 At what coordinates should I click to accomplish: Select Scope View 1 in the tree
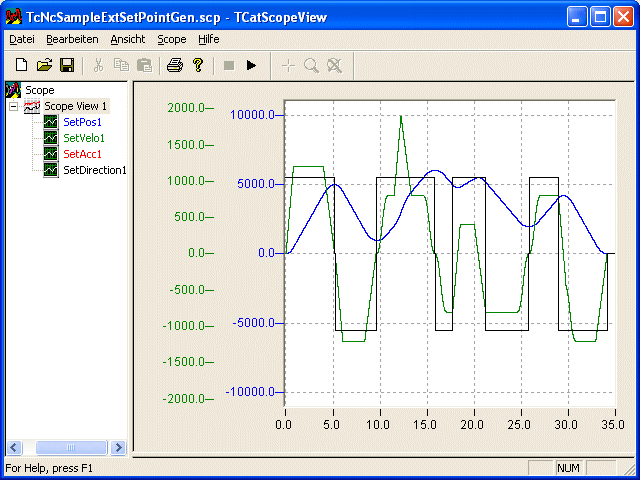point(76,106)
